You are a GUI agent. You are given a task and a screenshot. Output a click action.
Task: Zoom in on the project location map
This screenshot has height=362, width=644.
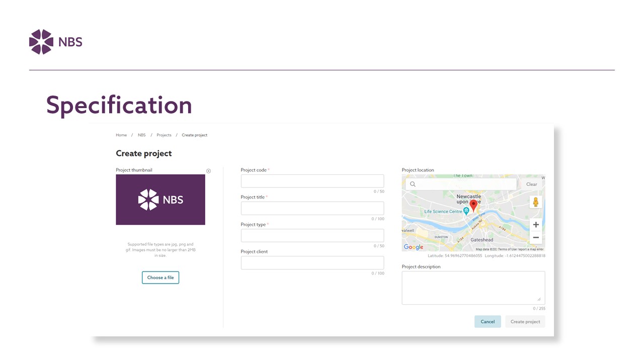pyautogui.click(x=536, y=225)
